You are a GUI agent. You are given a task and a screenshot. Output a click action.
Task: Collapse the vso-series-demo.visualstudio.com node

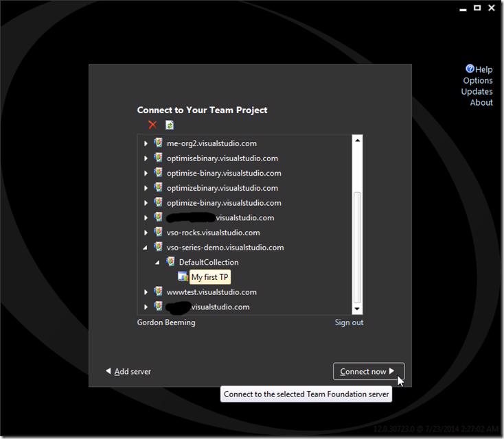146,248
